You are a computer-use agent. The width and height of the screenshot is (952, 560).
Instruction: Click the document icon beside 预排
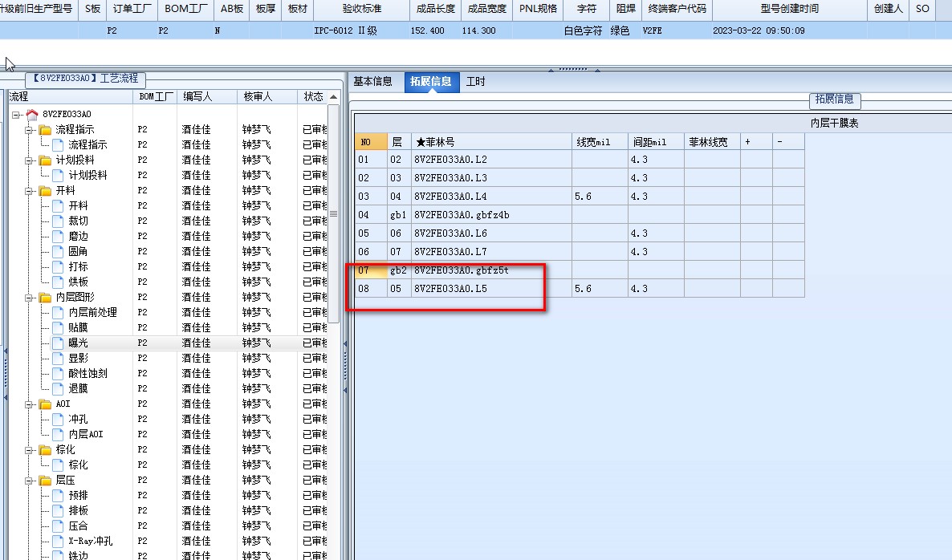click(58, 495)
